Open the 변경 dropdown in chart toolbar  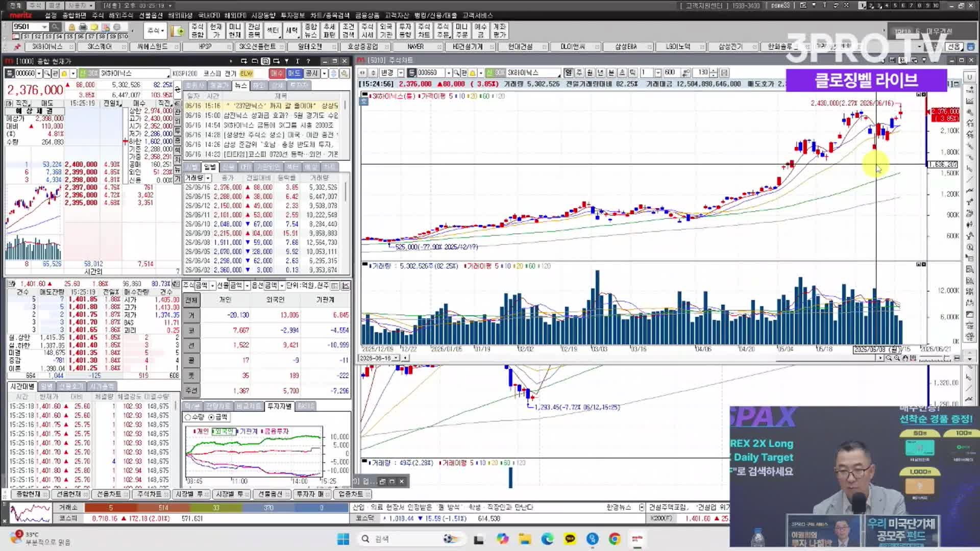(x=401, y=72)
